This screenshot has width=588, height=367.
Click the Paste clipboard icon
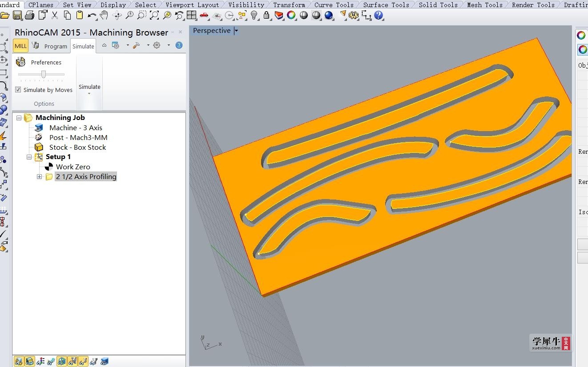[x=80, y=16]
